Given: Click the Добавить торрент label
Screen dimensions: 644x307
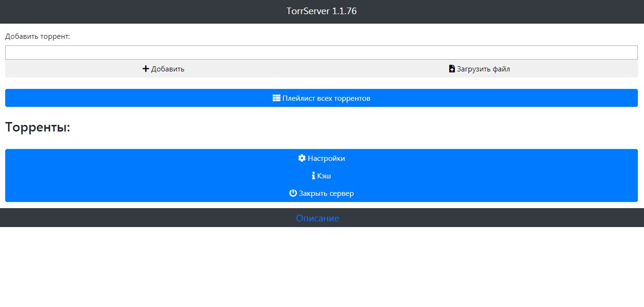Looking at the screenshot, I should [37, 36].
